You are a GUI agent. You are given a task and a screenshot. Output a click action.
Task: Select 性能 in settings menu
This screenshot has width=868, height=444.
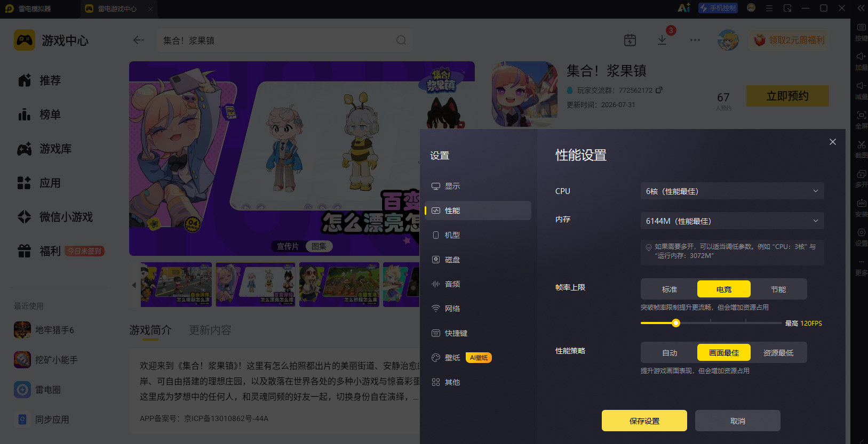[477, 211]
